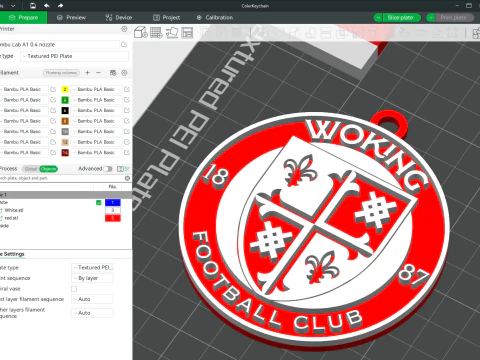Open the Project tab

pyautogui.click(x=166, y=17)
